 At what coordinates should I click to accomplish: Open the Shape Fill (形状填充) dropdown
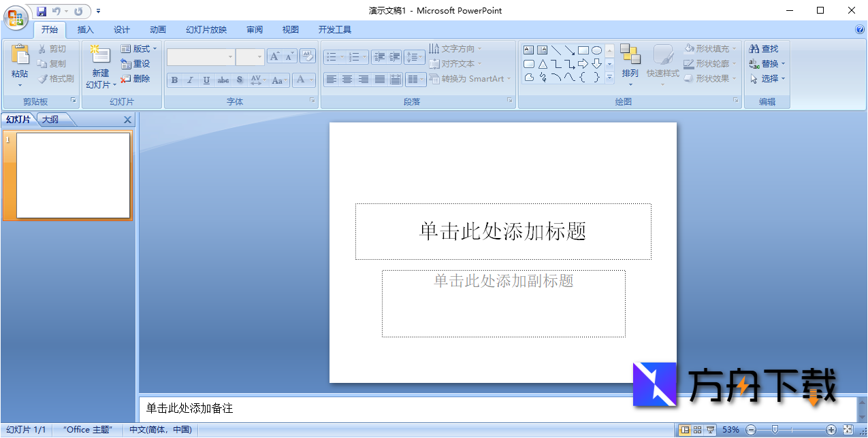(710, 48)
